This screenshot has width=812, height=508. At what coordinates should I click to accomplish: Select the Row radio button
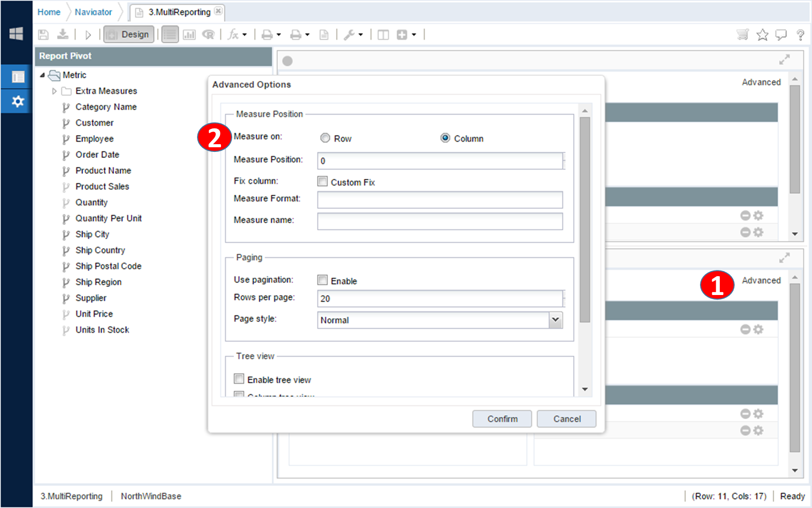pos(325,138)
